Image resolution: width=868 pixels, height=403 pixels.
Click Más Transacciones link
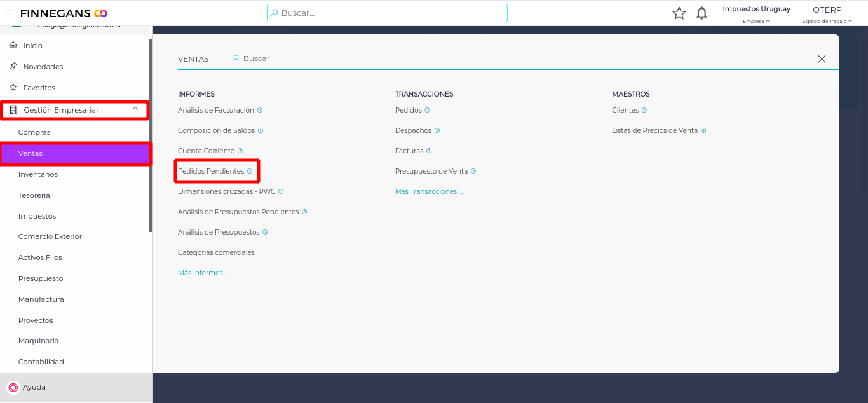(x=429, y=191)
